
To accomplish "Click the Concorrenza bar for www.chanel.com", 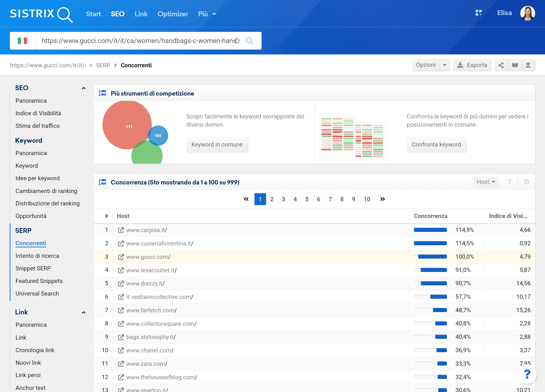I will tap(430, 350).
